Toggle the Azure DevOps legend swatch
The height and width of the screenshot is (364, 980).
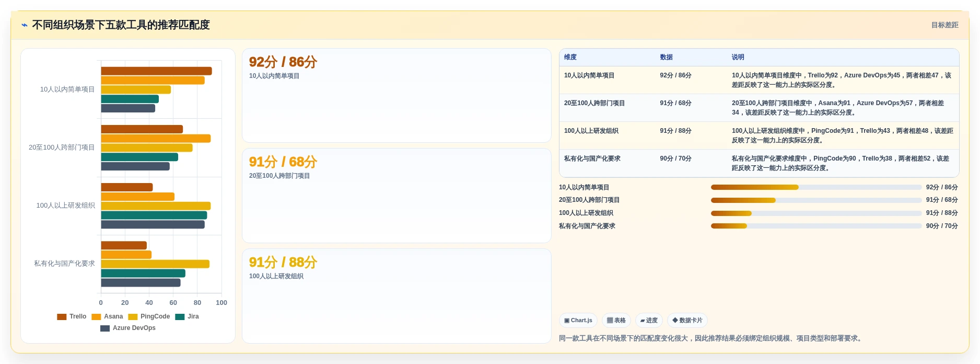coord(105,328)
